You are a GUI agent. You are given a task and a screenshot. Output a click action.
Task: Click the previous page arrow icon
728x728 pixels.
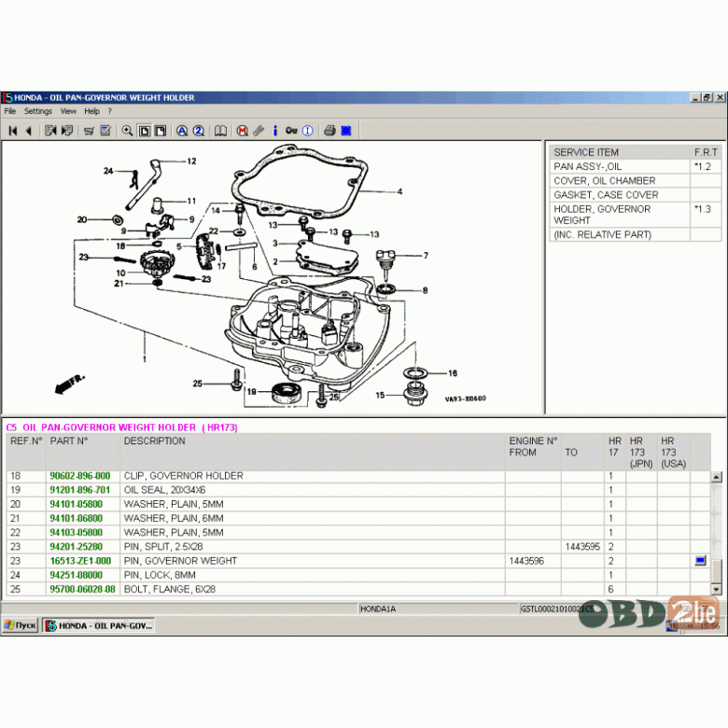29,131
